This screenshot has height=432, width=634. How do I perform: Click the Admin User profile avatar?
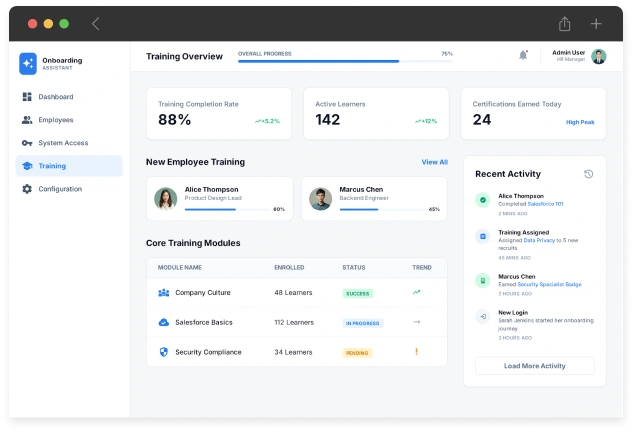[x=598, y=56]
